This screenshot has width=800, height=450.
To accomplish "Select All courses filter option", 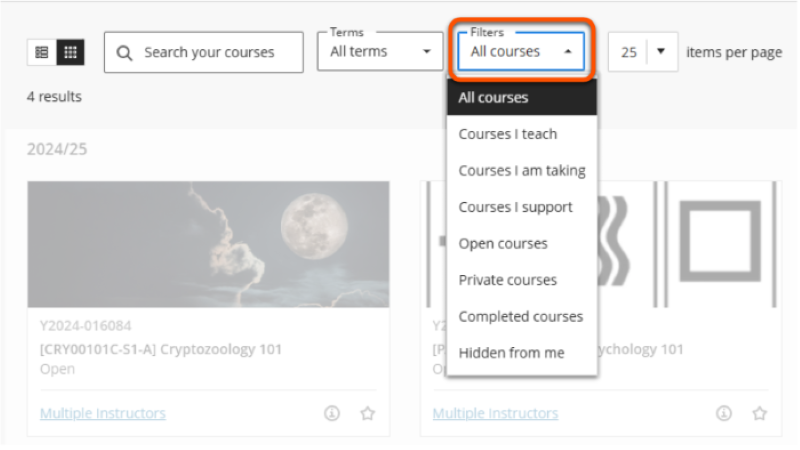I will click(x=521, y=98).
